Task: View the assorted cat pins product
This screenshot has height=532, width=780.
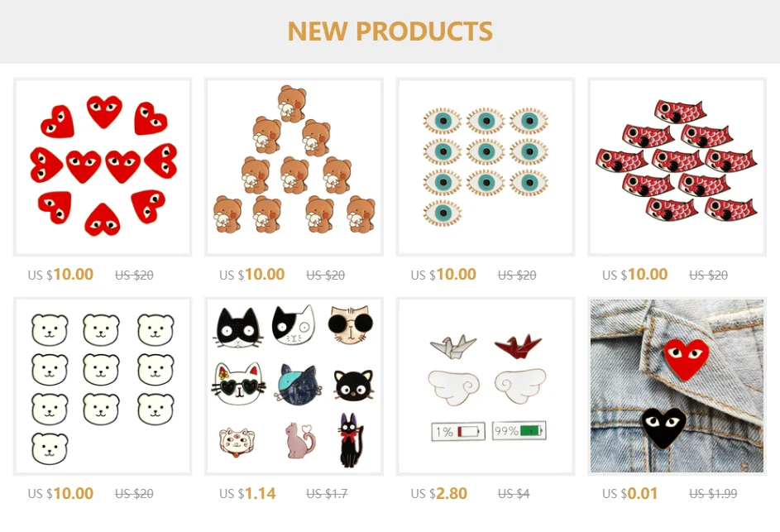Action: point(294,386)
